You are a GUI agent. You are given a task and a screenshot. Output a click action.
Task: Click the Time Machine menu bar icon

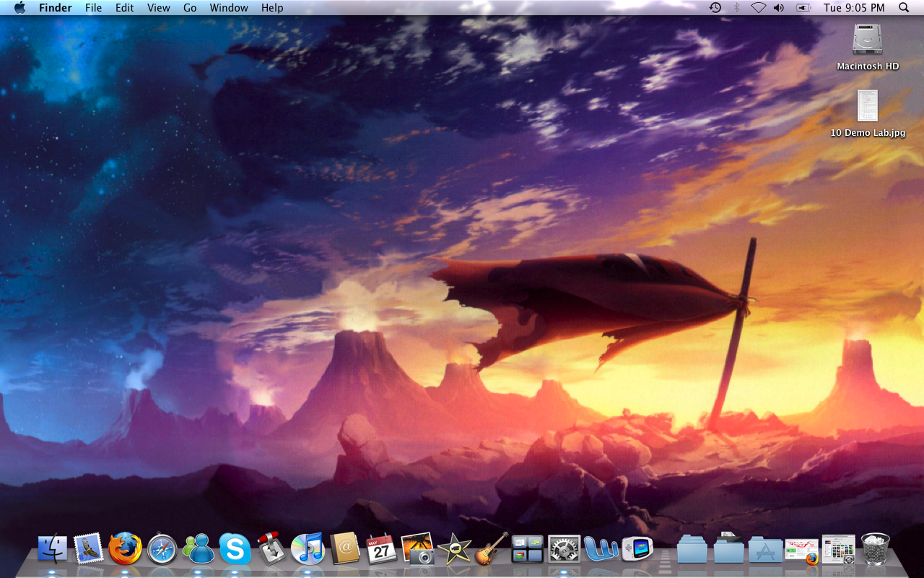(x=715, y=8)
